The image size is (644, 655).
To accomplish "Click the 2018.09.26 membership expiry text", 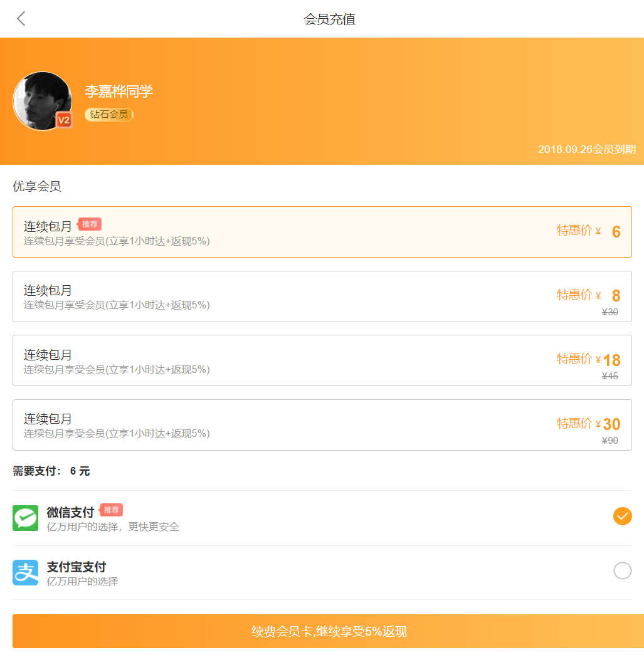I will pos(586,149).
